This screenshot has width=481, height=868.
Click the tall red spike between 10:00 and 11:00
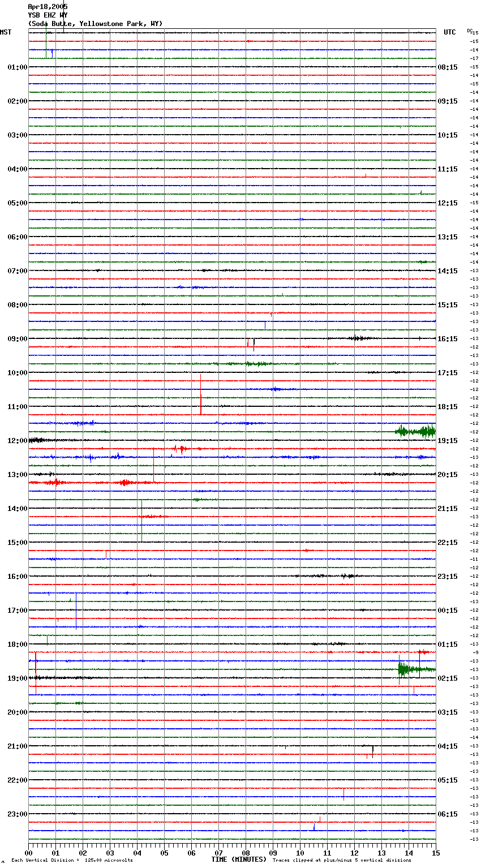tap(201, 394)
